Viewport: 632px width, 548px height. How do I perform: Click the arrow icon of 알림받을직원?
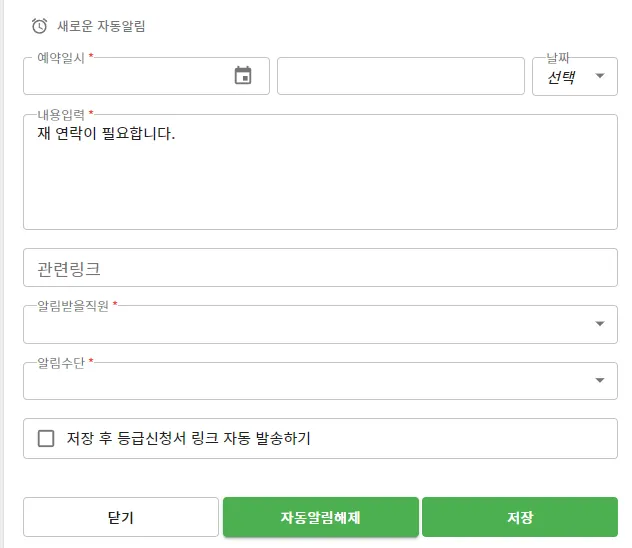click(x=600, y=324)
